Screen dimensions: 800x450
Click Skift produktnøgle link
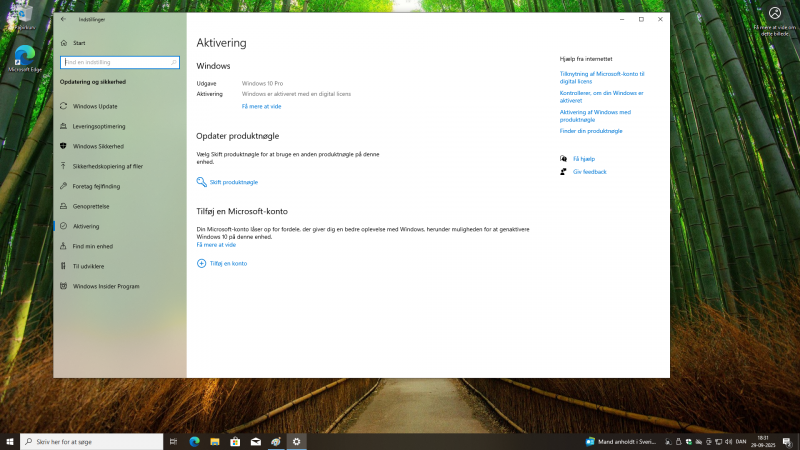click(233, 182)
